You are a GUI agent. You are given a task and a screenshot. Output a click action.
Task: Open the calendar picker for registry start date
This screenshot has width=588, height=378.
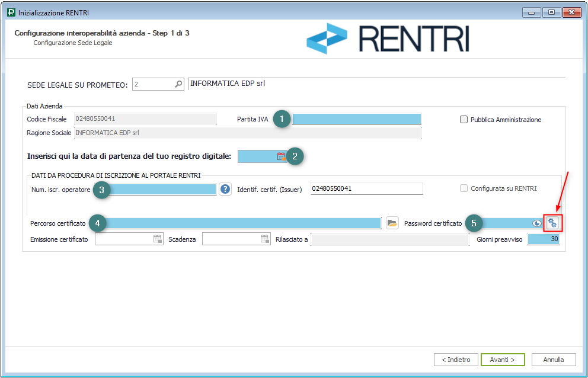click(x=281, y=156)
